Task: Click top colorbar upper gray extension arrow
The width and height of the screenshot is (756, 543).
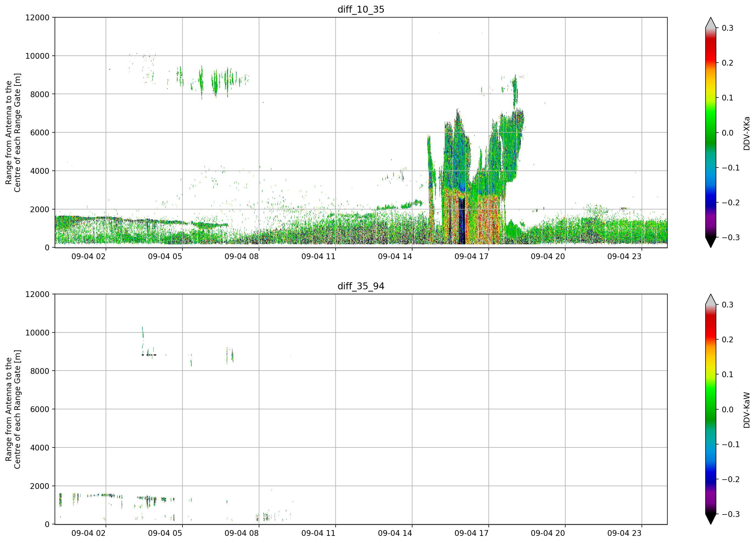Action: (711, 23)
